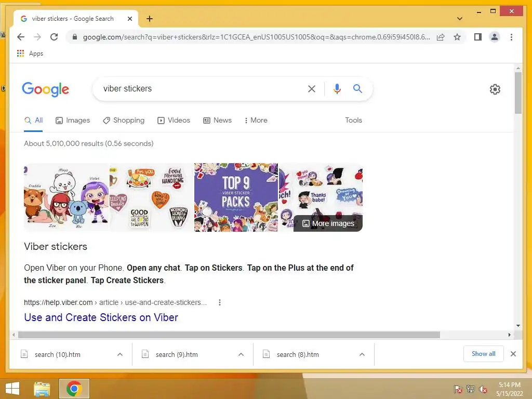Close the downloads bar
This screenshot has height=399, width=532.
pyautogui.click(x=513, y=354)
